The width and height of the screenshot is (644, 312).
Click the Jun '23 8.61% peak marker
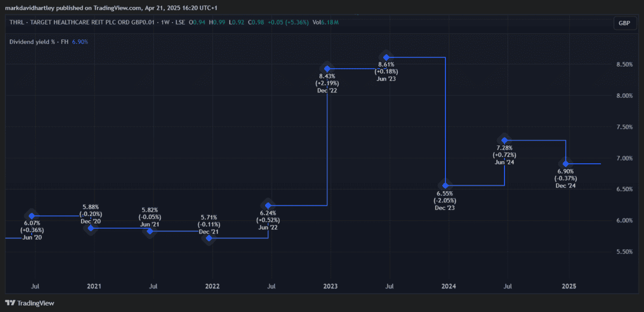(386, 57)
